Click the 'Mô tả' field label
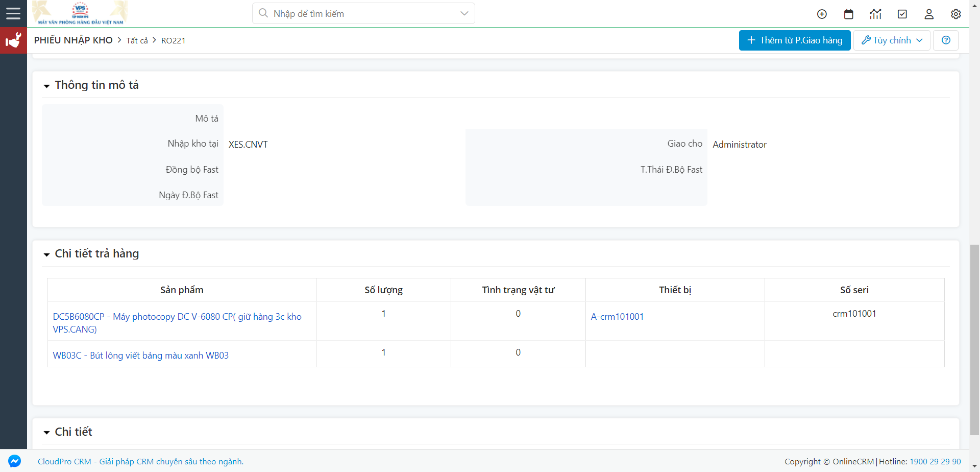 coord(207,119)
